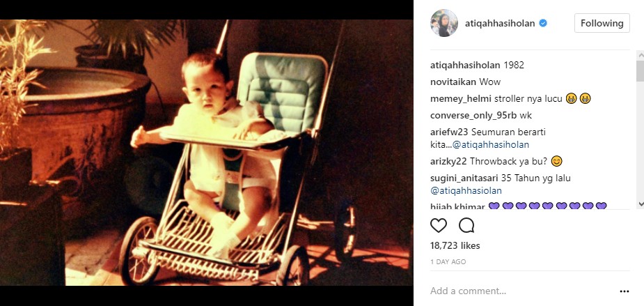Click the comments scrollbar thumb
Screen dimensions: 644x306
(641, 70)
